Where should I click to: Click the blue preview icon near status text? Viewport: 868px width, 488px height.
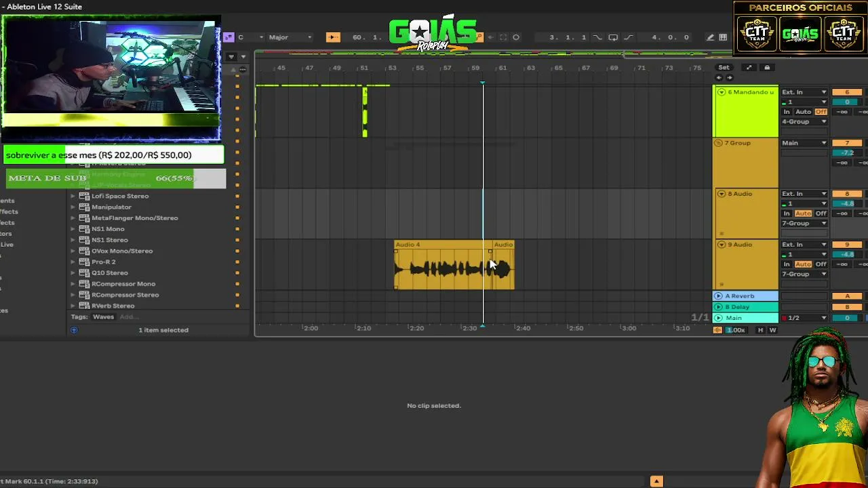tap(74, 330)
